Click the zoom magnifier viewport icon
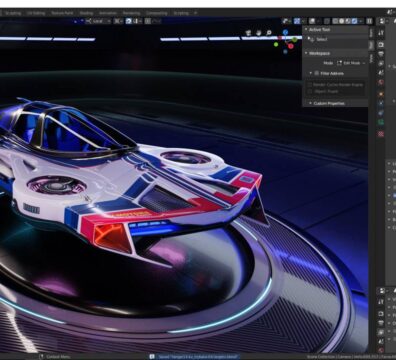Viewport: 396px width, 360px height. (269, 33)
